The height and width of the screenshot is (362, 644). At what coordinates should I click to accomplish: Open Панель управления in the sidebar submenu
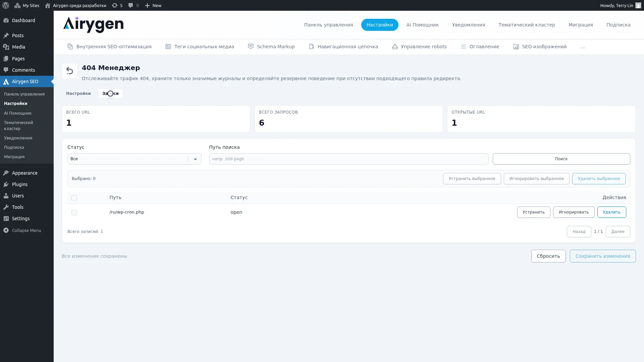(24, 94)
